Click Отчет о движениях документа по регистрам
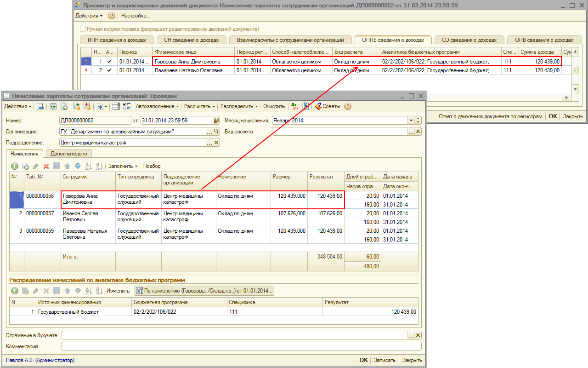 click(490, 116)
